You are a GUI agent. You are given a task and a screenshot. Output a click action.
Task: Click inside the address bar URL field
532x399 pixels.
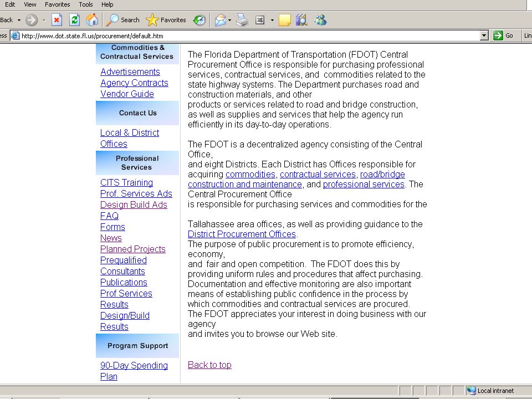pyautogui.click(x=250, y=35)
